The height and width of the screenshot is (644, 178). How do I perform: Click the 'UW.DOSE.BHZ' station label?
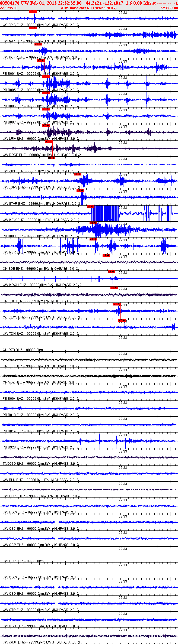coord(14,155)
